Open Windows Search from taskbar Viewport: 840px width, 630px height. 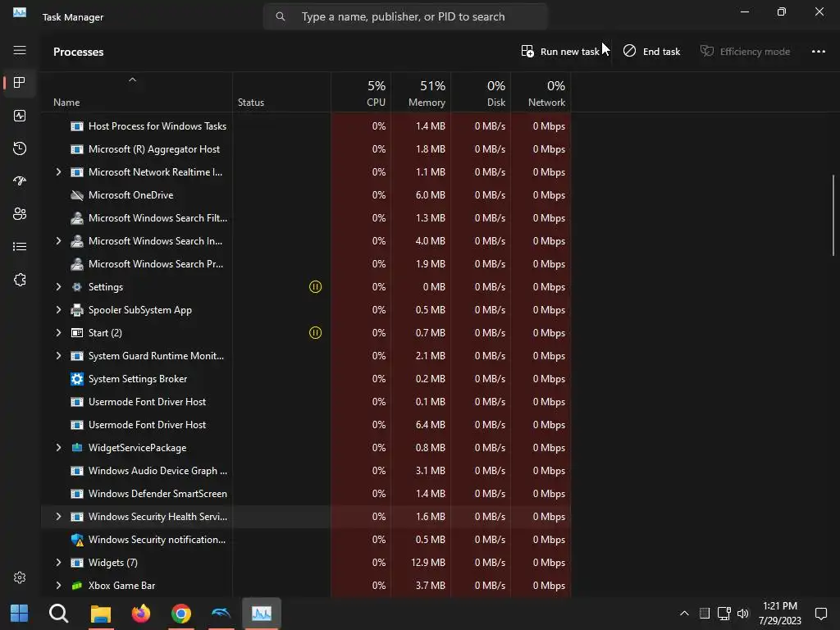point(59,614)
